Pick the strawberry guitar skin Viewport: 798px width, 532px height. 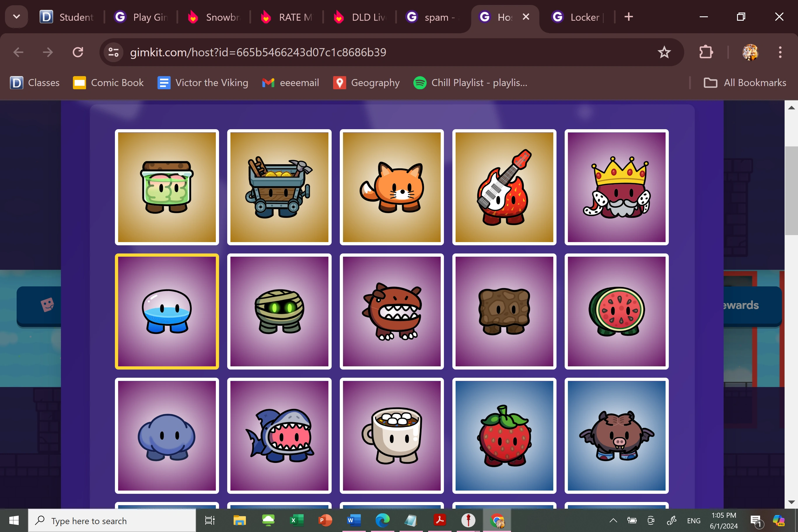tap(504, 187)
